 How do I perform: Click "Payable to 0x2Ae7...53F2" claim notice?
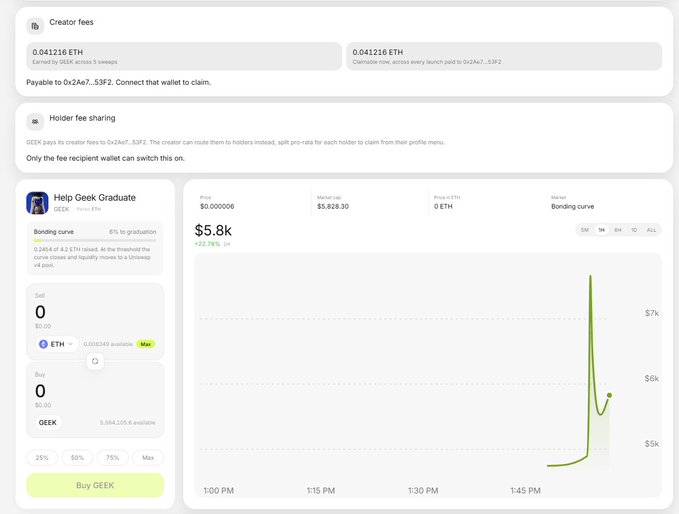pos(119,82)
